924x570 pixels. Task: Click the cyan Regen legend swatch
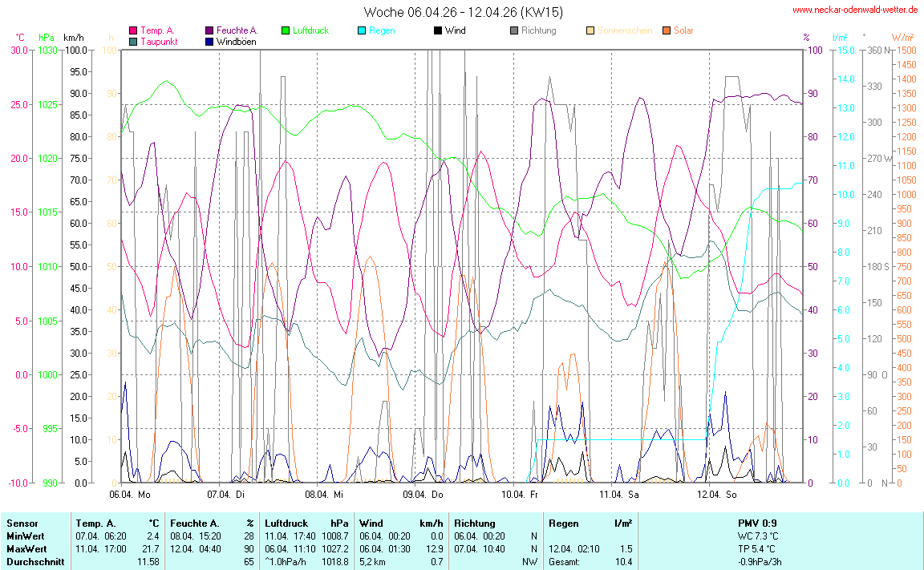(x=362, y=31)
